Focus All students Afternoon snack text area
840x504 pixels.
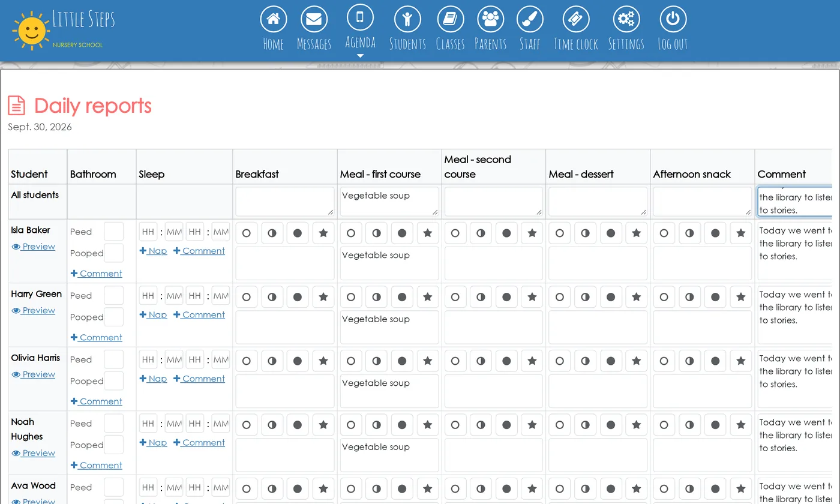coord(703,202)
